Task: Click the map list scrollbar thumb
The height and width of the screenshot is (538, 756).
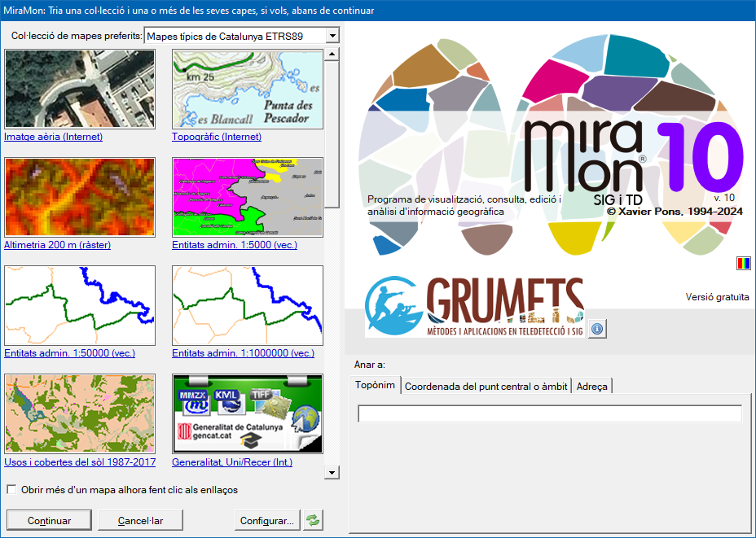Action: (332, 134)
